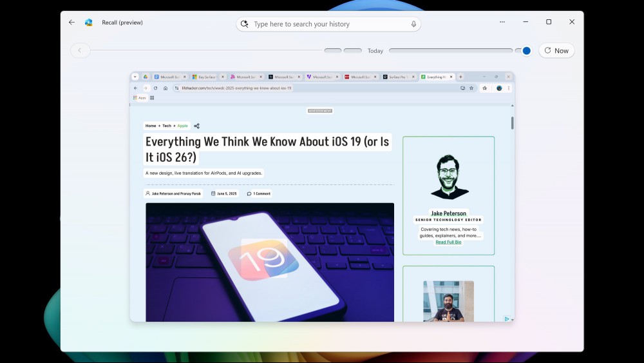Close the 'Everything W' tab

pos(451,77)
